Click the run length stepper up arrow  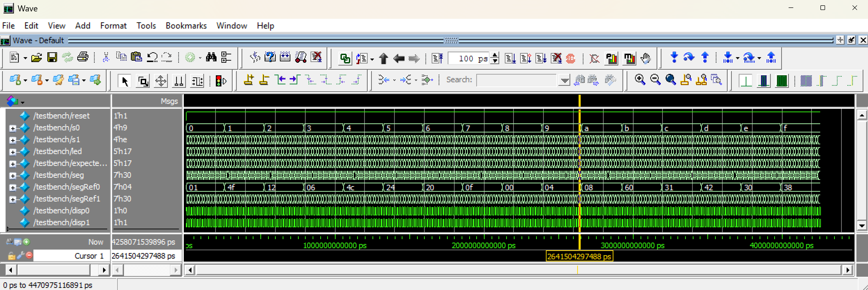click(x=495, y=55)
